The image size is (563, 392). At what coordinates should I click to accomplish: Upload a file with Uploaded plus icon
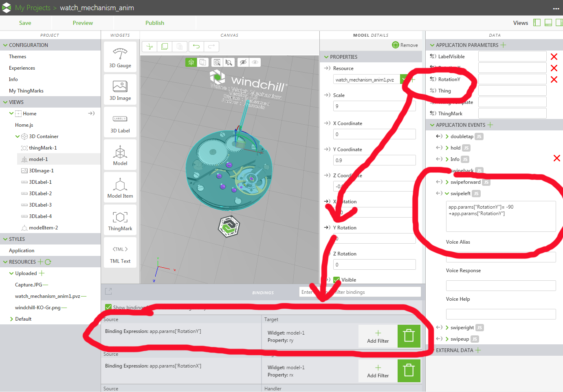coord(42,273)
